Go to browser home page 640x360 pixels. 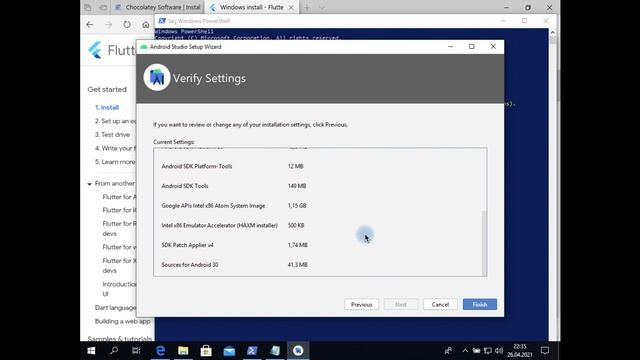(x=146, y=24)
